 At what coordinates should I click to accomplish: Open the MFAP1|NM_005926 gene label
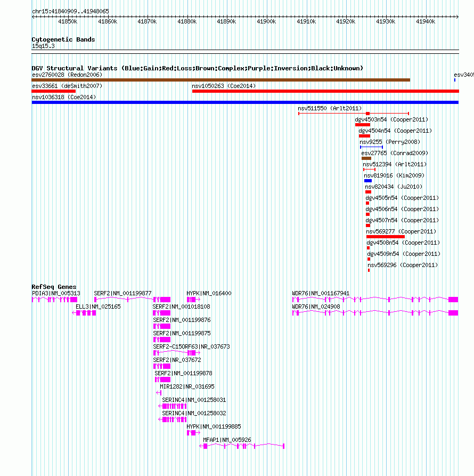click(227, 440)
